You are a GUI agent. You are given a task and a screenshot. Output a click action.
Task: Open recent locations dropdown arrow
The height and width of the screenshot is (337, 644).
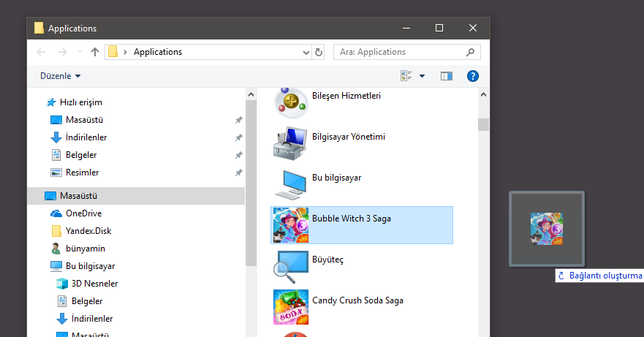(x=80, y=52)
